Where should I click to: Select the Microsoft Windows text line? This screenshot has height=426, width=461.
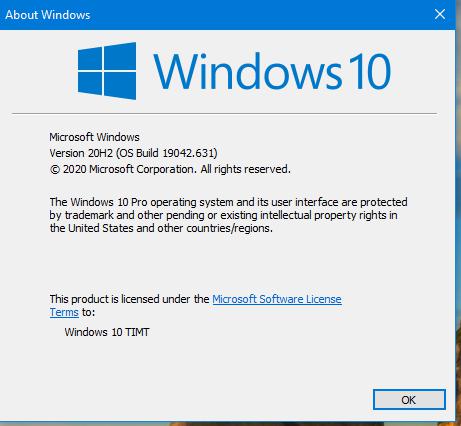pos(94,137)
